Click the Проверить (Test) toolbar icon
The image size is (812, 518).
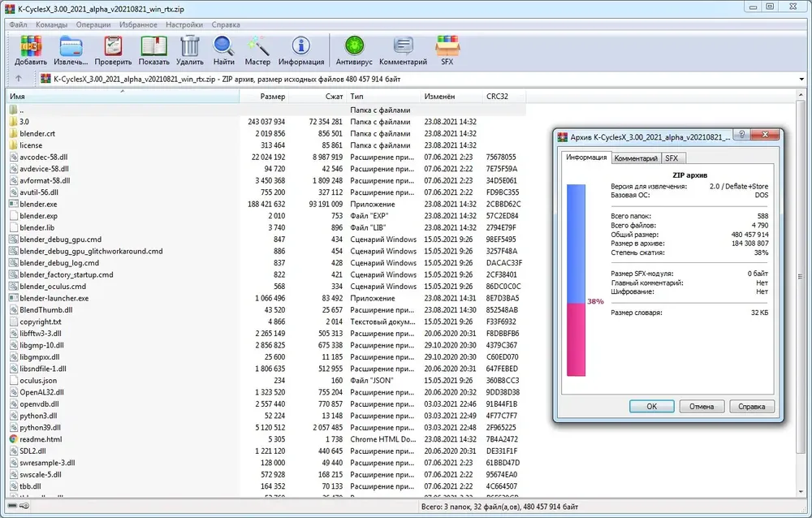click(113, 46)
